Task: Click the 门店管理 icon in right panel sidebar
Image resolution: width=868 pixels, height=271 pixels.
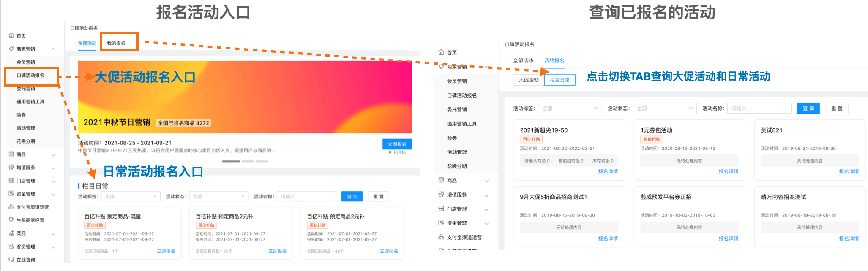Action: (x=441, y=209)
